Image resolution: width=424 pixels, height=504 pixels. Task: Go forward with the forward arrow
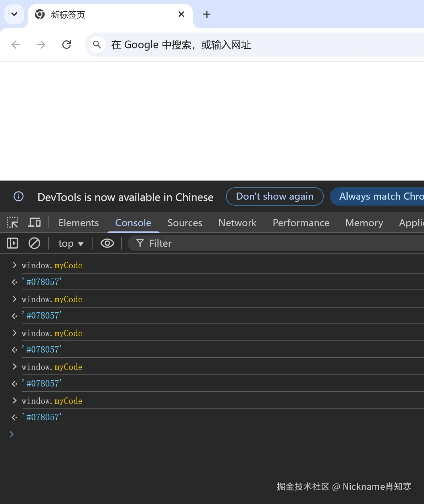point(41,45)
